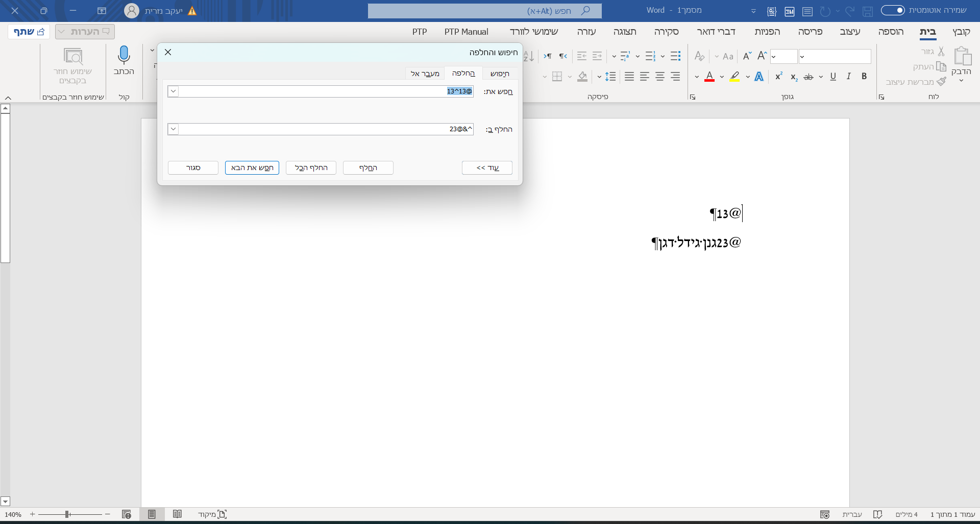Image resolution: width=980 pixels, height=524 pixels.
Task: Expand the Numbering dropdown arrow
Action: [638, 56]
